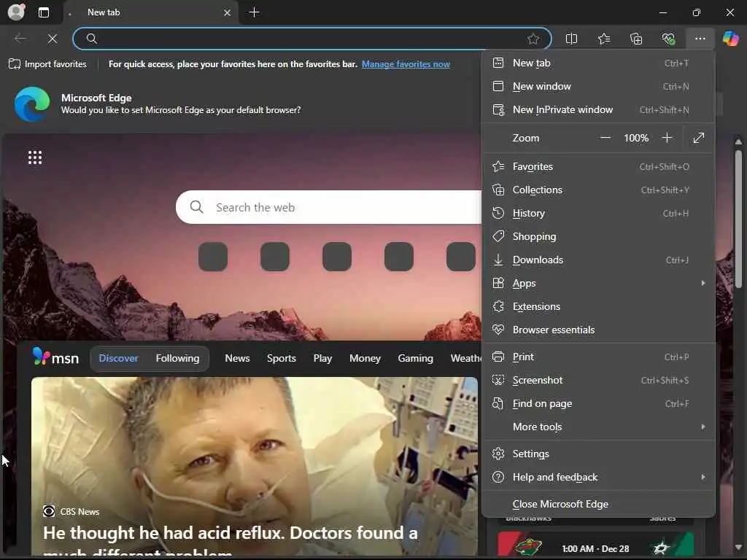The height and width of the screenshot is (560, 747).
Task: Click Import favorites
Action: 47,64
